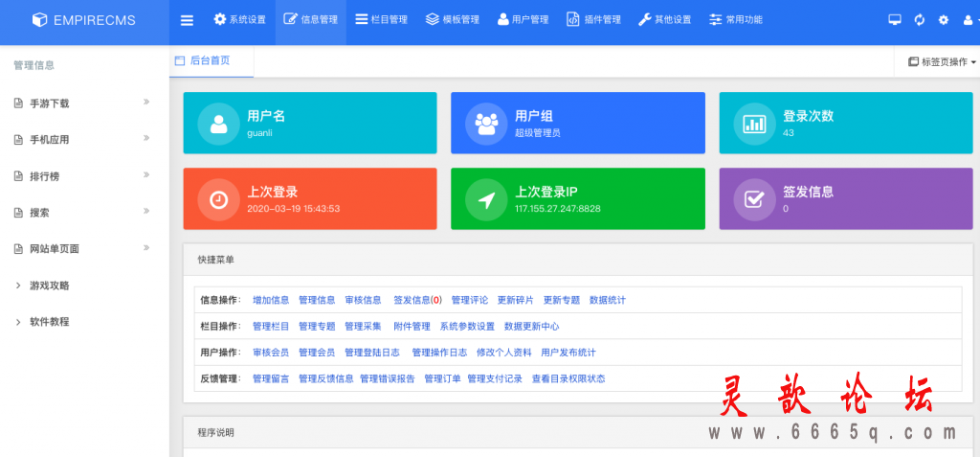Click the 更新专题 link
Screen dimensions: 980x457
pyautogui.click(x=562, y=300)
